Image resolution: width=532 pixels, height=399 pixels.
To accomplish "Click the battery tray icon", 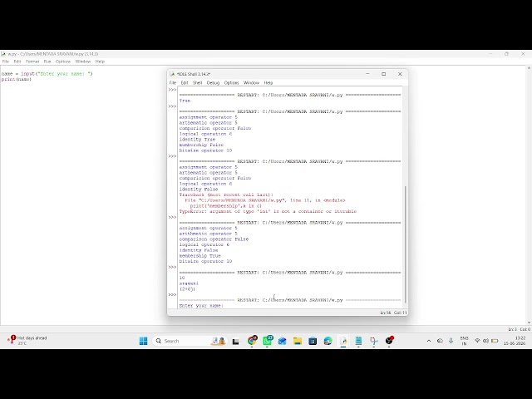I will [495, 341].
